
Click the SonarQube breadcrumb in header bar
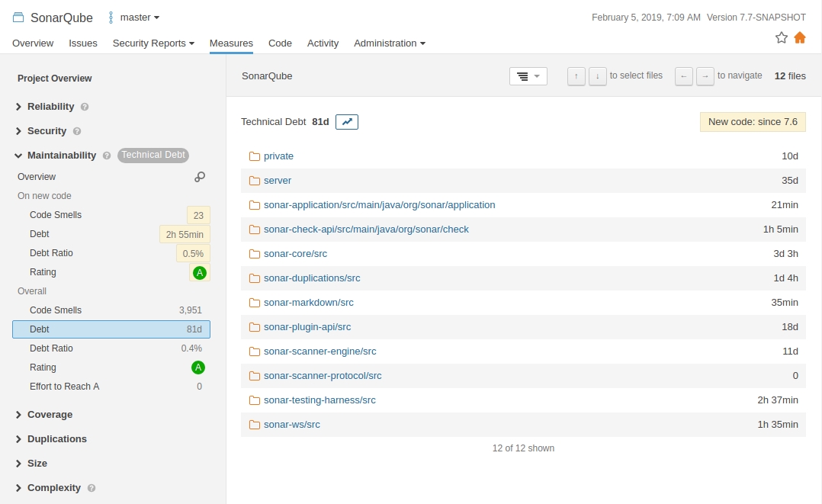267,76
